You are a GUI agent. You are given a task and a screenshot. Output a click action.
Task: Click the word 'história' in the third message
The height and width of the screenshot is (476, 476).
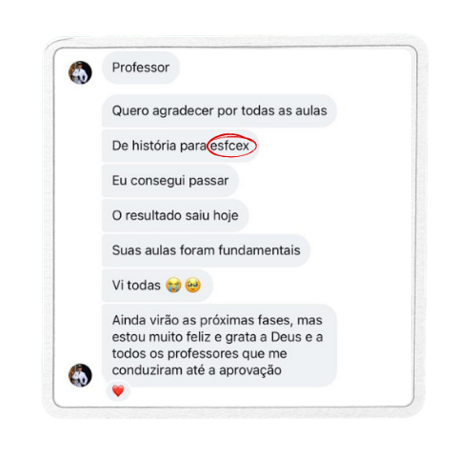tap(154, 146)
